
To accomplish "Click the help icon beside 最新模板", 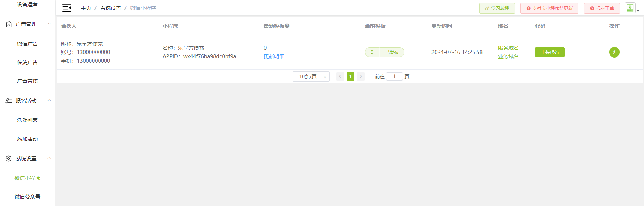I will [287, 26].
